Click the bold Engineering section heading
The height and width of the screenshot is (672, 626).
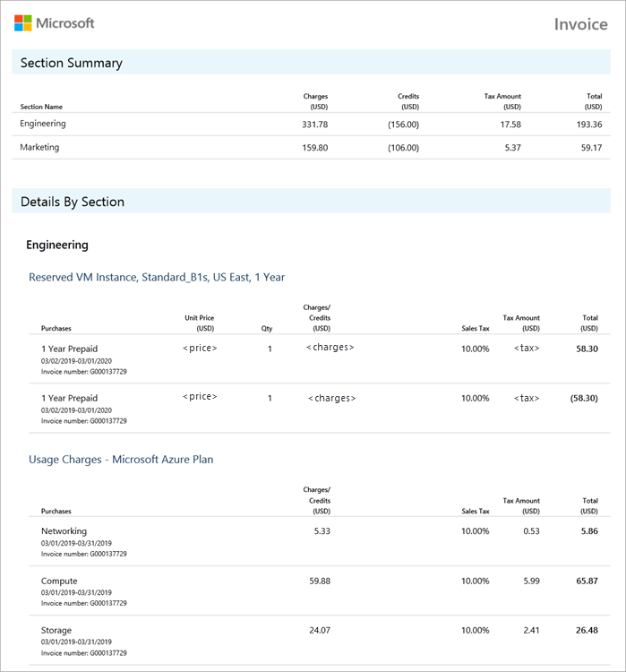tap(57, 245)
